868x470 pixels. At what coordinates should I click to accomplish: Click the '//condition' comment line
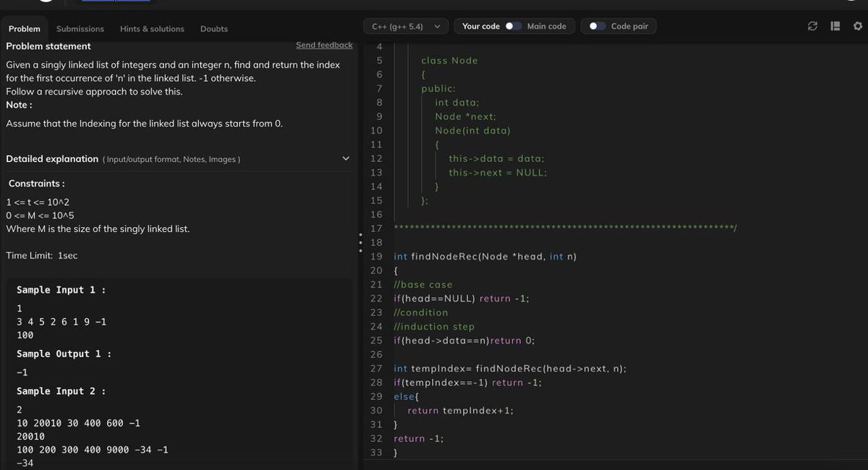point(420,313)
